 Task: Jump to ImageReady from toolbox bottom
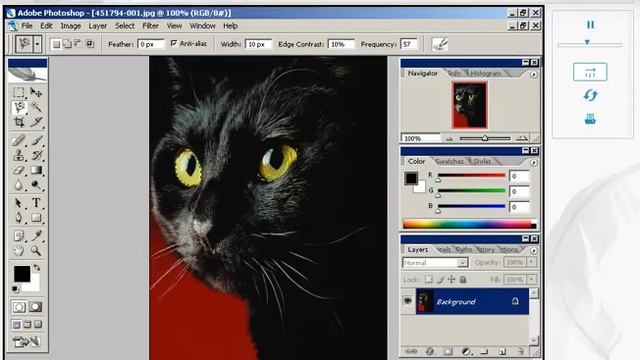coord(27,341)
